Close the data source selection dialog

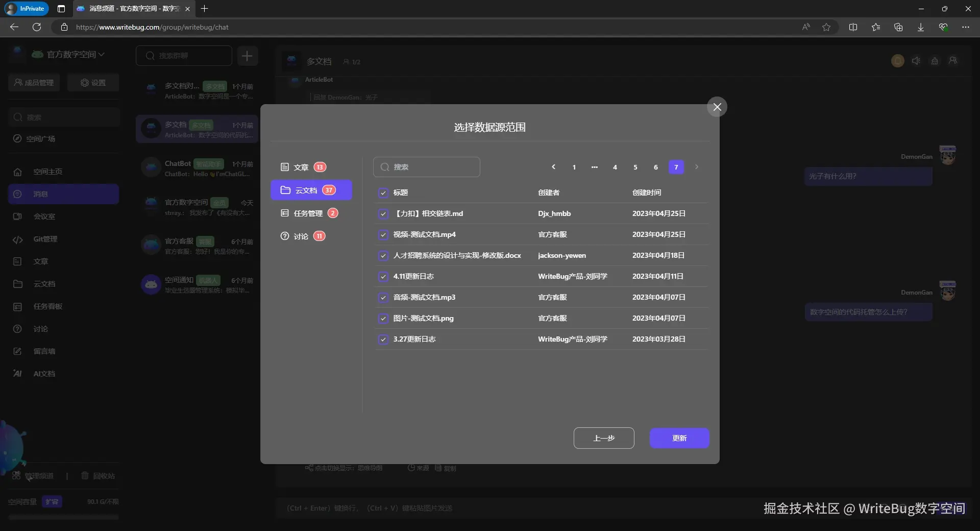[x=717, y=107]
